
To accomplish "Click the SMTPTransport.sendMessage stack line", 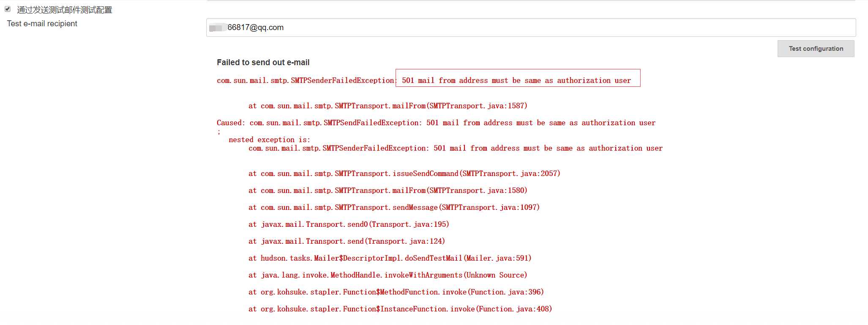I will [x=394, y=207].
